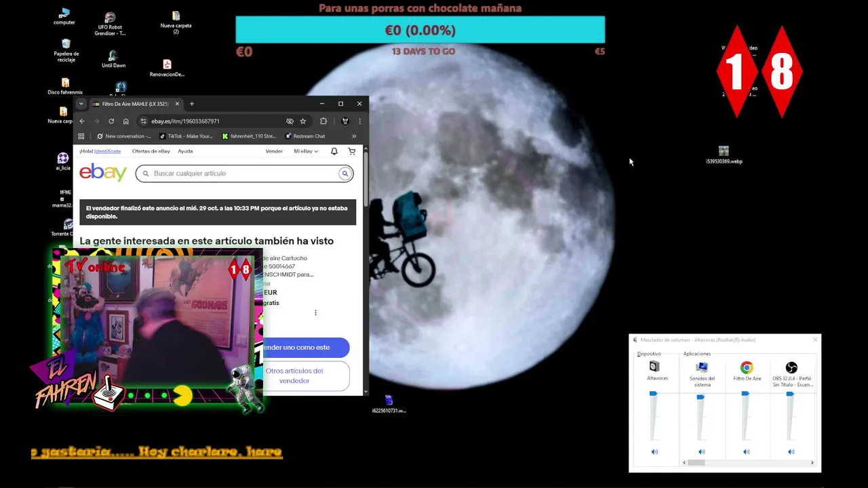This screenshot has height=488, width=868.
Task: Open the Chrome apps grid shortcut
Action: point(81,136)
